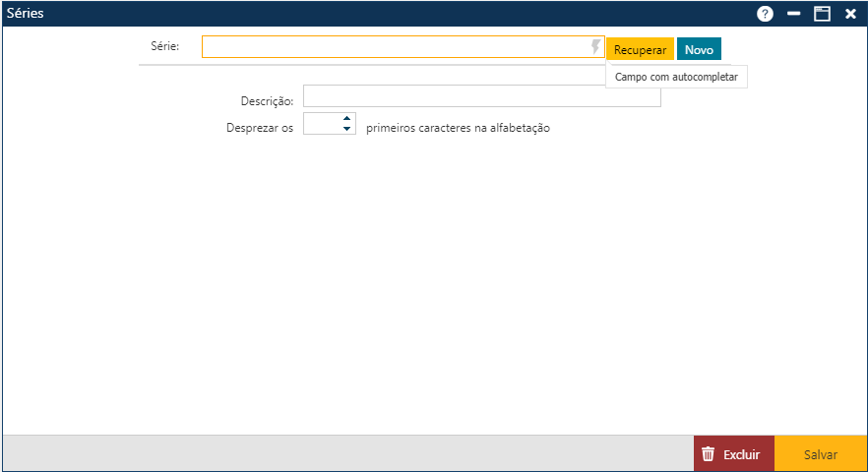Click the 'Série:' field label

(x=165, y=45)
